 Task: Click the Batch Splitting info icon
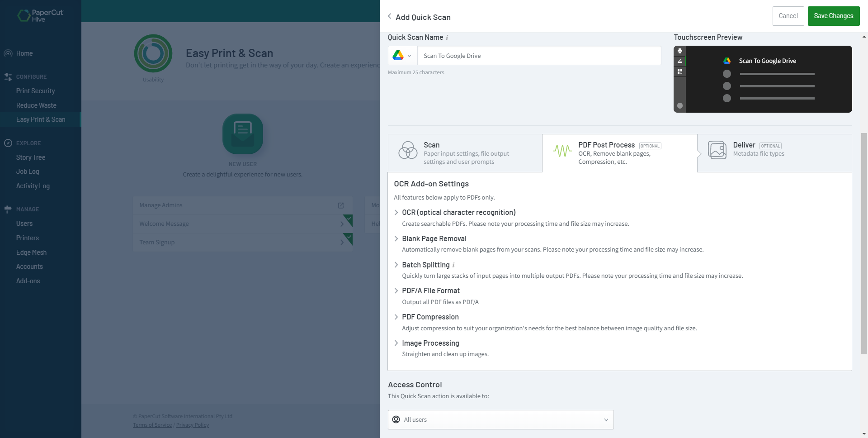point(453,265)
